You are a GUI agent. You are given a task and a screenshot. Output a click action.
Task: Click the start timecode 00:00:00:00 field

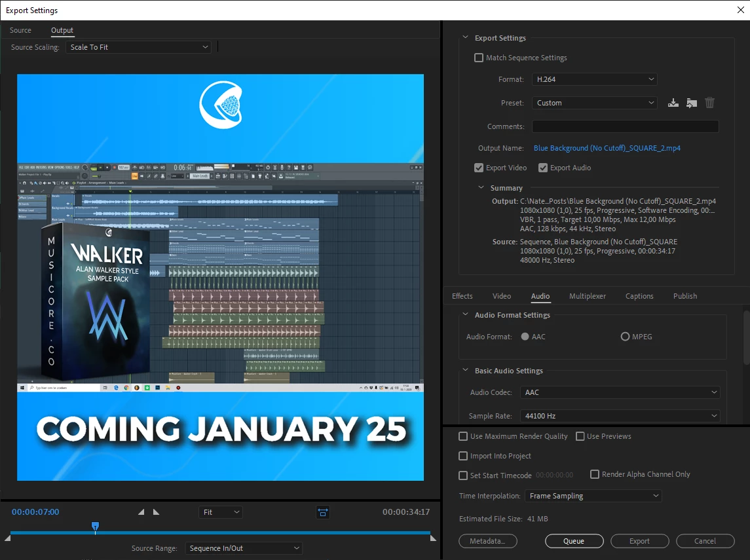554,475
